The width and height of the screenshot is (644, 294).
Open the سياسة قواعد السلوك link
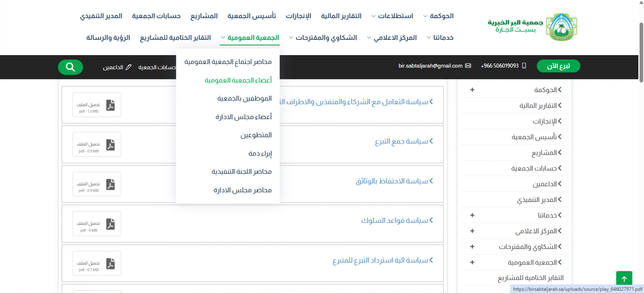pos(397,220)
